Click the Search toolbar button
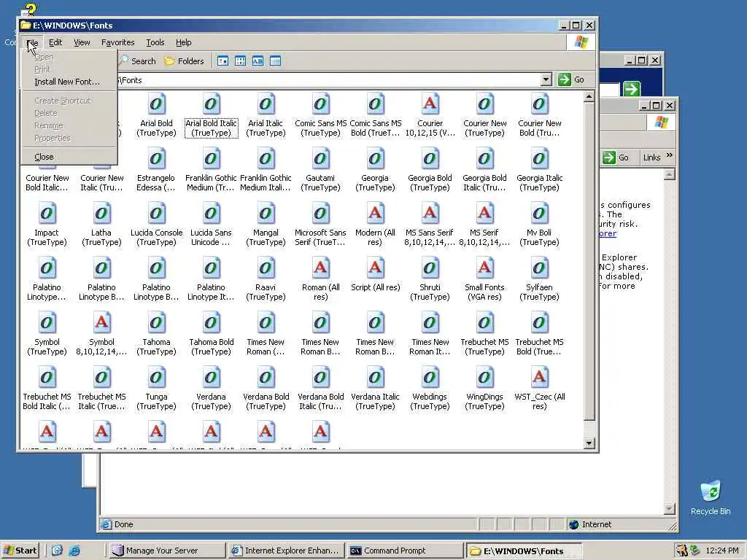The image size is (747, 560). [138, 61]
